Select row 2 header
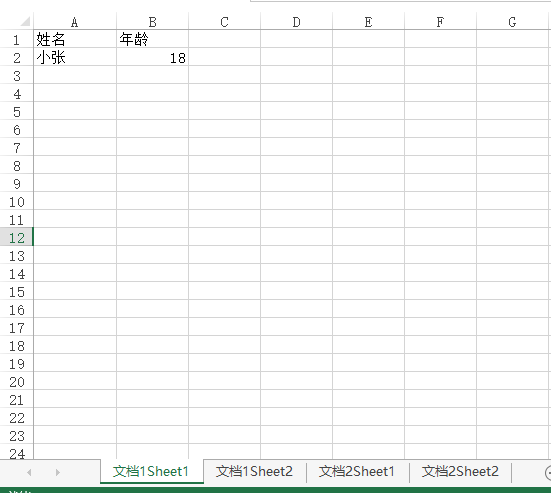 (17, 57)
